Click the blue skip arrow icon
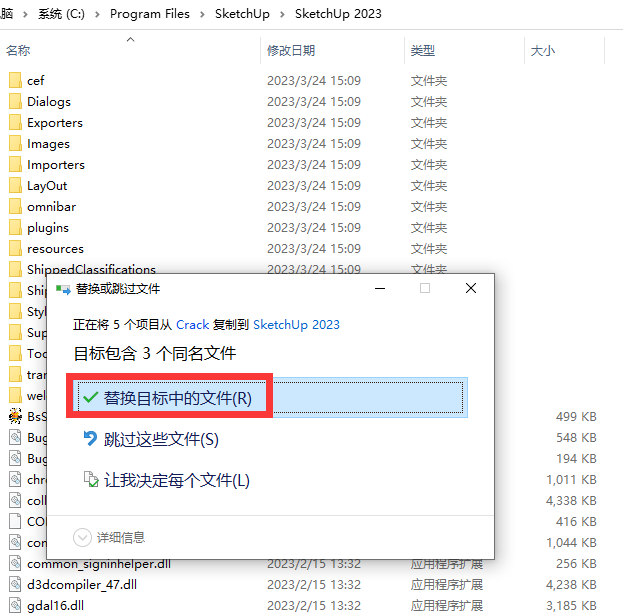Screen dimensions: 623x614 pos(91,439)
